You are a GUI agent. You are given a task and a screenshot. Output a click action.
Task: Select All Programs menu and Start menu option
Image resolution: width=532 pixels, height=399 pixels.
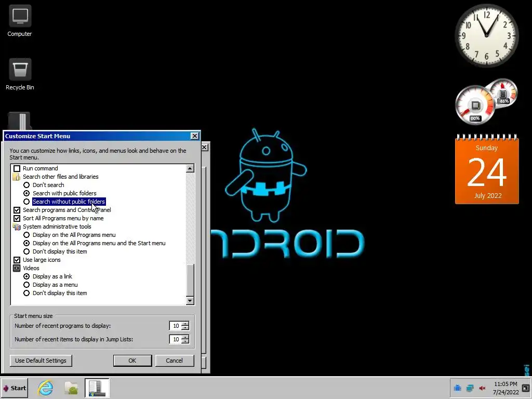[26, 243]
